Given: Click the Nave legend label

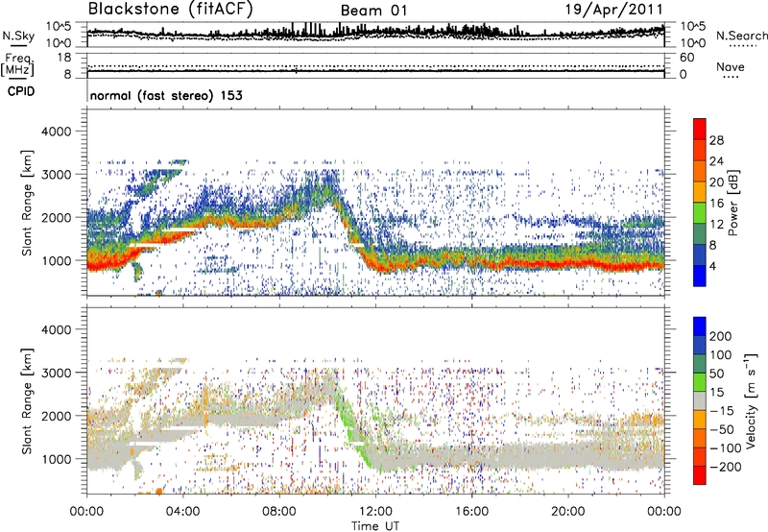Looking at the screenshot, I should click(x=731, y=67).
